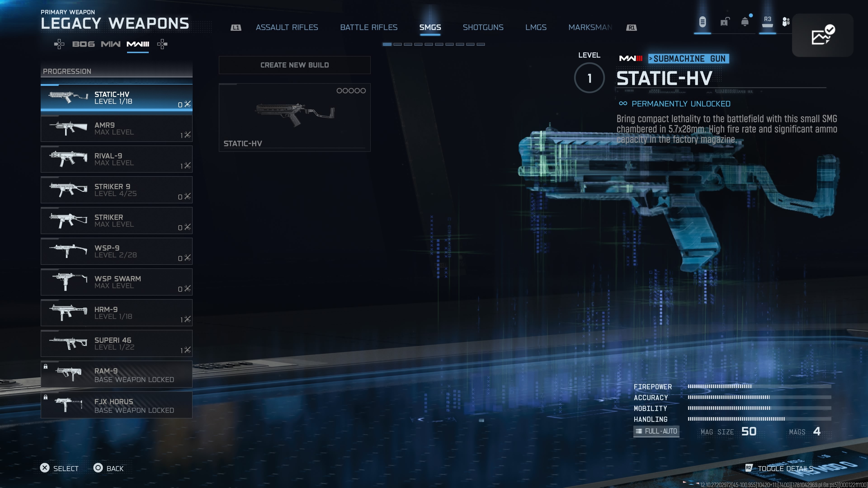Viewport: 868px width, 488px height.
Task: Click the TOGGLE DETAILS label
Action: pyautogui.click(x=785, y=469)
